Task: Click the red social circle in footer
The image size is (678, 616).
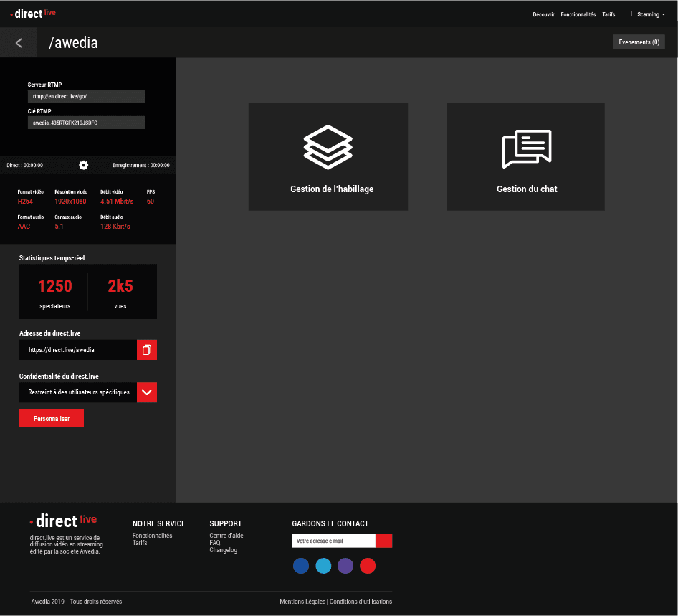Action: tap(368, 566)
